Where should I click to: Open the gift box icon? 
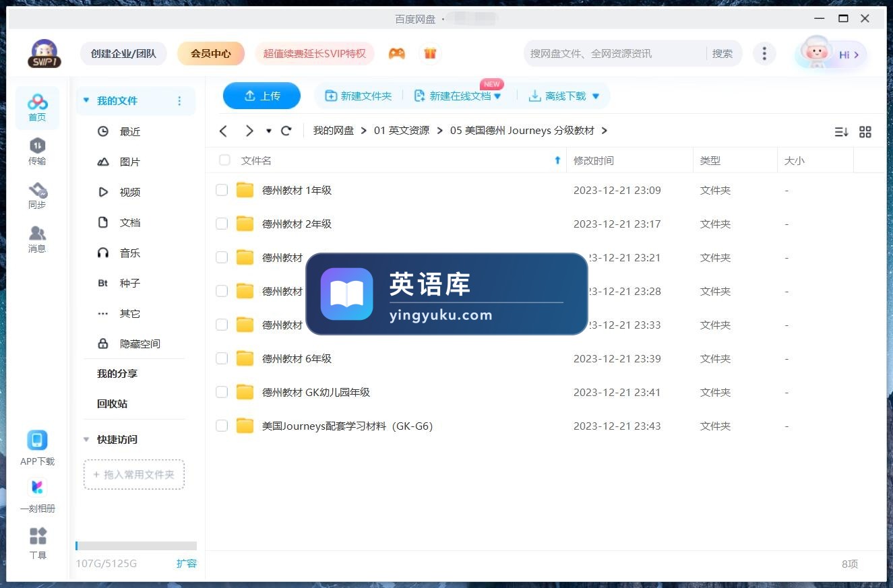point(430,53)
